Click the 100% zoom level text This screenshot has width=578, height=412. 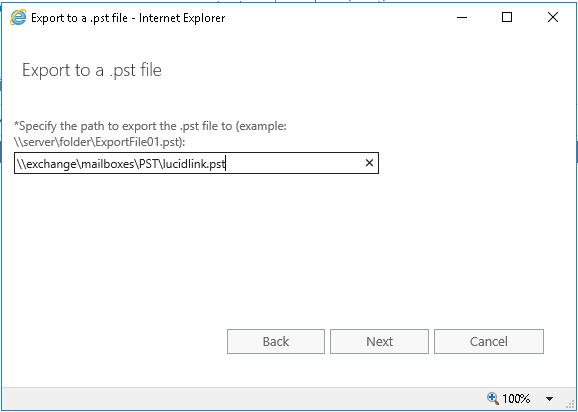[516, 399]
